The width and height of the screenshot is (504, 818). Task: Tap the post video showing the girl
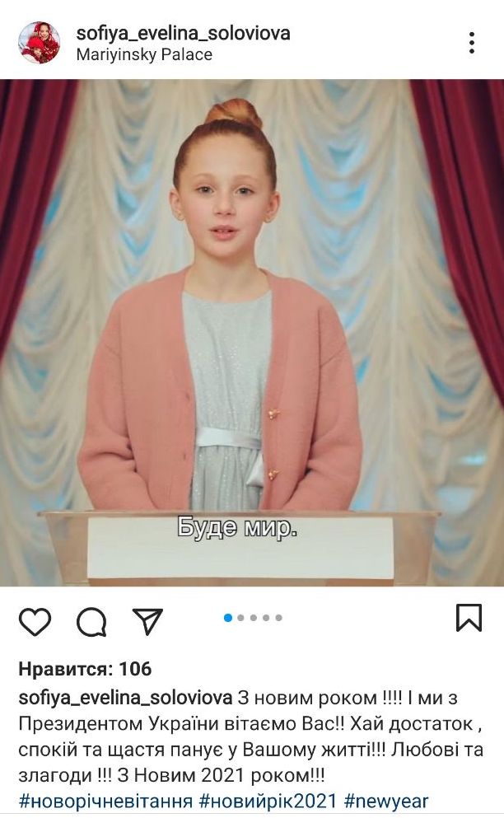(252, 332)
